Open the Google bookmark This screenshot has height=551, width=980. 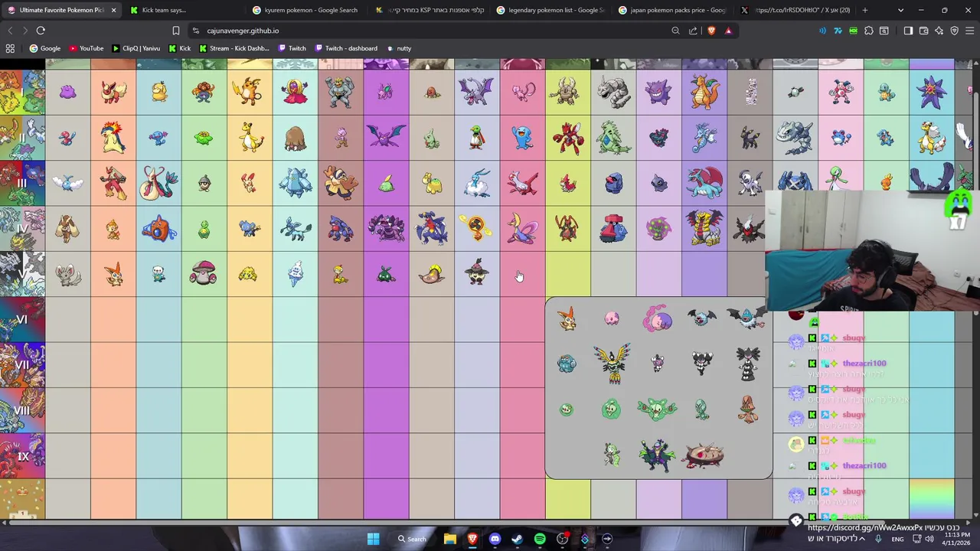pos(44,48)
